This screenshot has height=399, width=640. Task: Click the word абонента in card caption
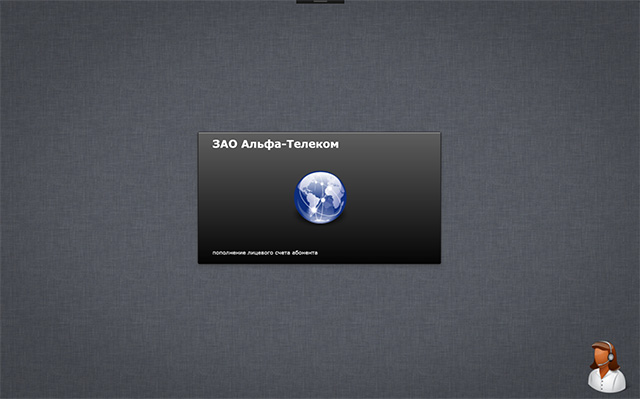307,253
